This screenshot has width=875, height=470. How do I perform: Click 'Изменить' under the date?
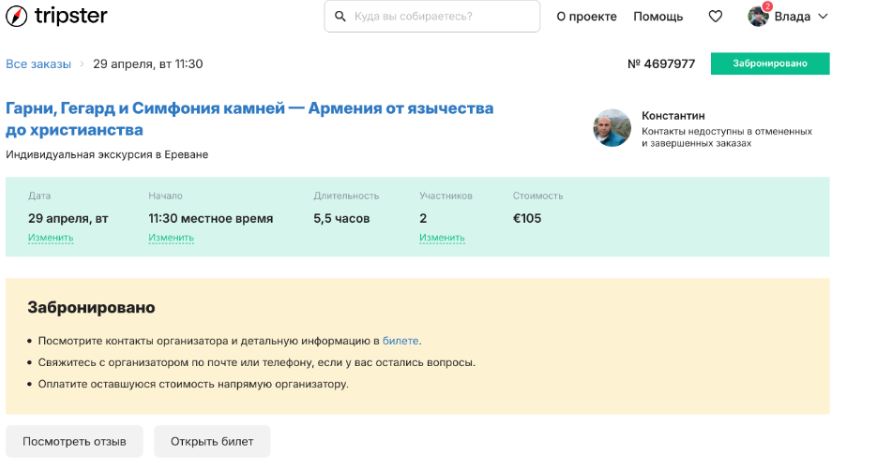[x=50, y=238]
